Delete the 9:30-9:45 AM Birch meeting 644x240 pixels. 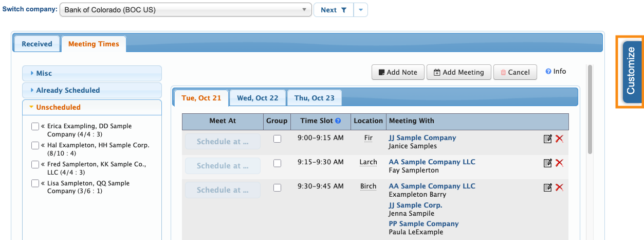pyautogui.click(x=560, y=187)
